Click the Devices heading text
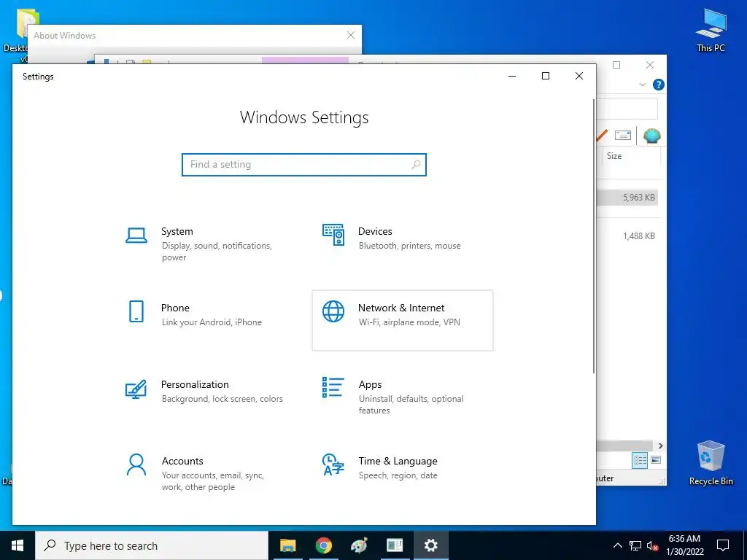The width and height of the screenshot is (747, 560). point(376,231)
